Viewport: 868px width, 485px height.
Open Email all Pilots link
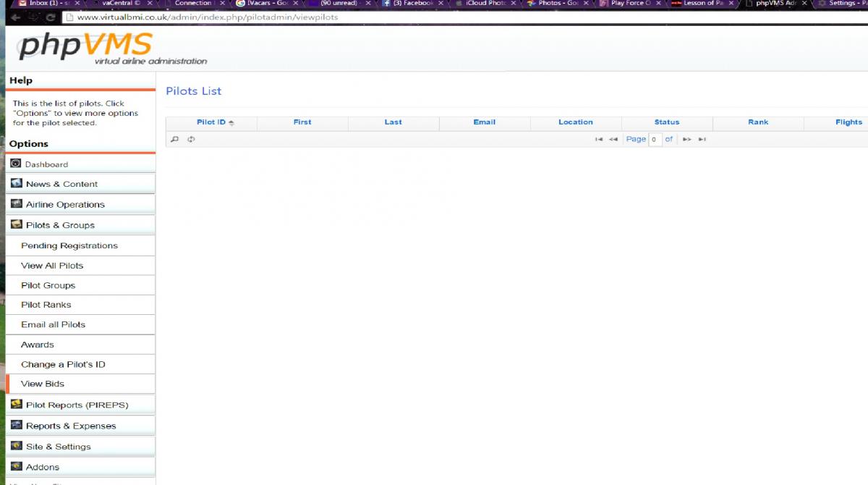point(53,325)
